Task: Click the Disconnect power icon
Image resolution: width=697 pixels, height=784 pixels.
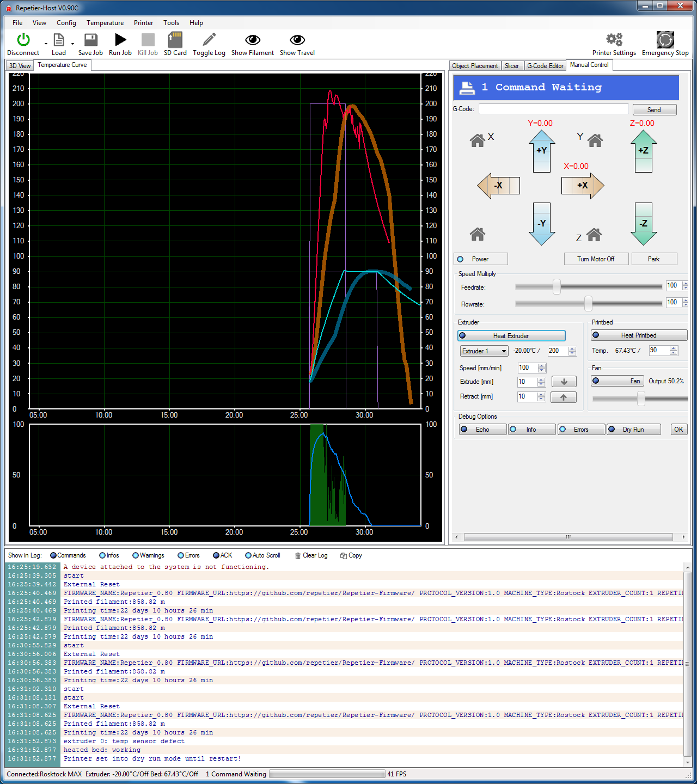Action: [23, 40]
